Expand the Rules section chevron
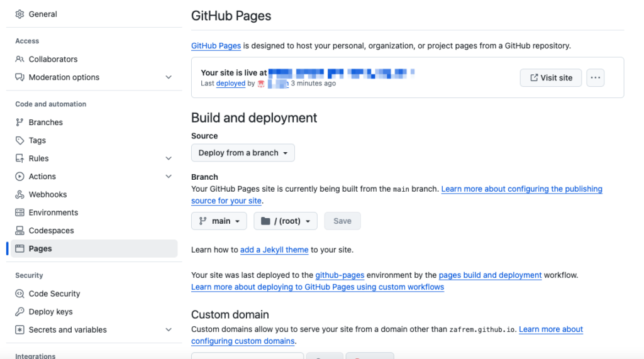This screenshot has height=359, width=644. [x=169, y=158]
